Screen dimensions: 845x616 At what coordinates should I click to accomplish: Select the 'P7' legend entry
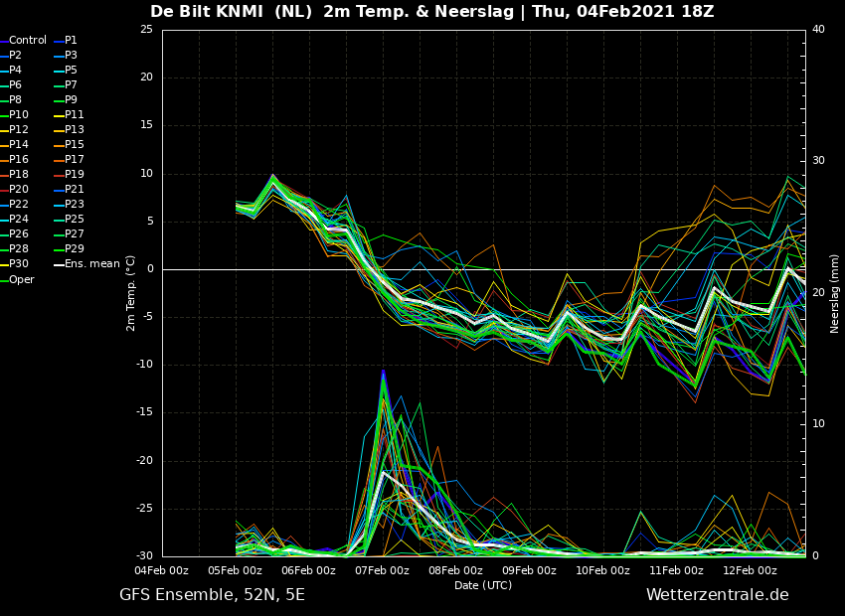click(66, 85)
